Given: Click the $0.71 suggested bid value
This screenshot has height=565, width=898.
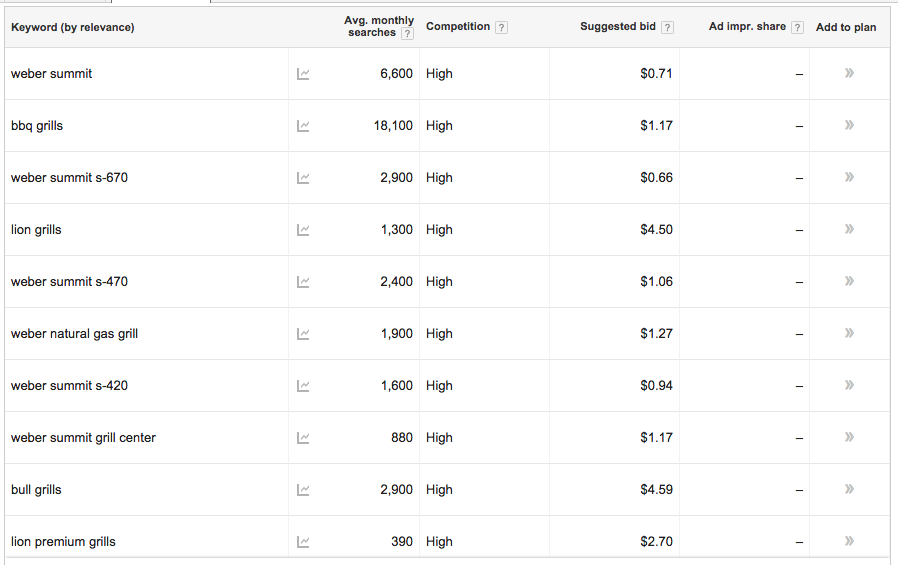Looking at the screenshot, I should (x=656, y=74).
